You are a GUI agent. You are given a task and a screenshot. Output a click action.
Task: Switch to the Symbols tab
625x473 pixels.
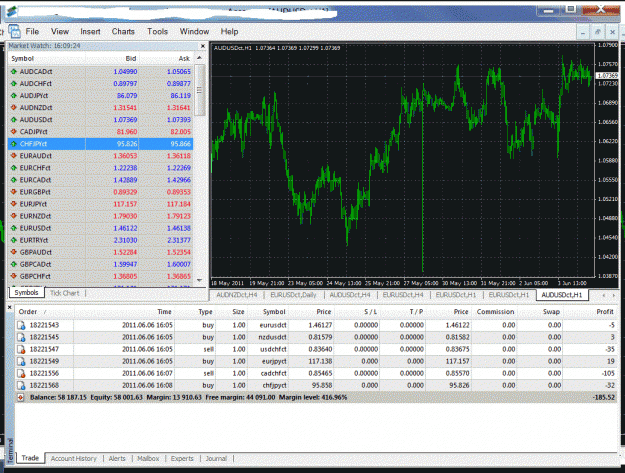[x=26, y=292]
